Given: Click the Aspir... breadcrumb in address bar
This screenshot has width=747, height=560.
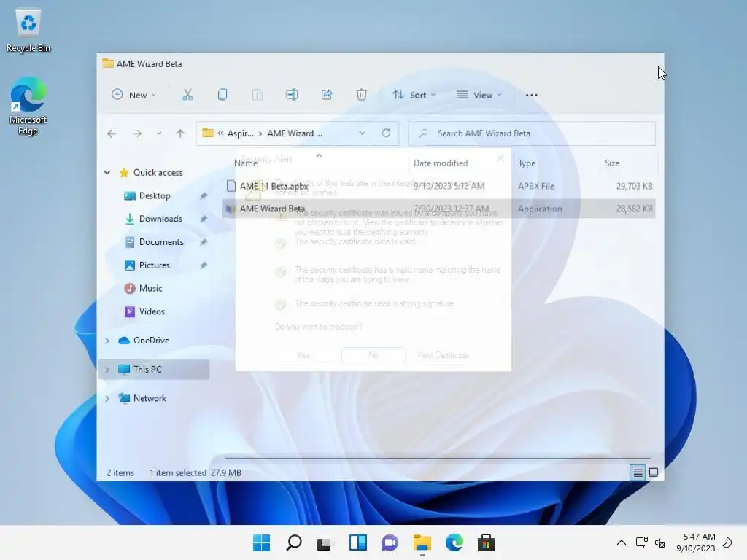Looking at the screenshot, I should (240, 133).
